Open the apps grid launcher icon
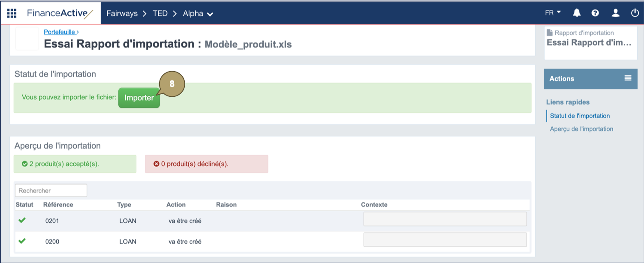The width and height of the screenshot is (644, 263). pyautogui.click(x=12, y=13)
